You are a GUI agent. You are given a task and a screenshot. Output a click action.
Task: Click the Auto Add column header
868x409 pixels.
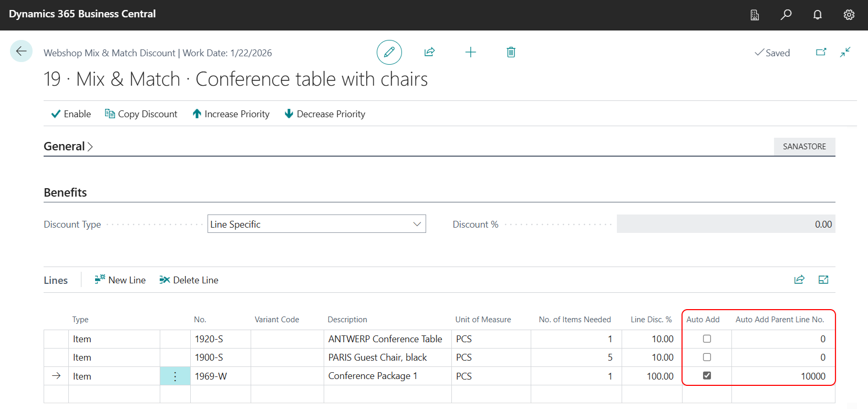(x=703, y=320)
